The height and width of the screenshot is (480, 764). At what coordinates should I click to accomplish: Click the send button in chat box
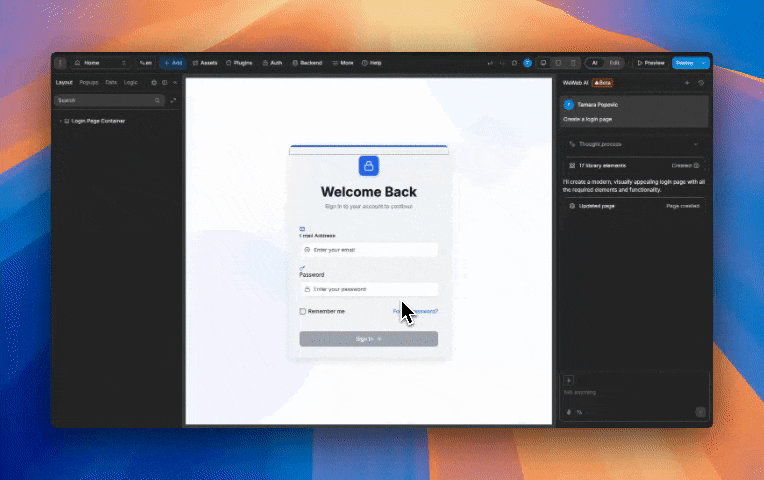[700, 412]
